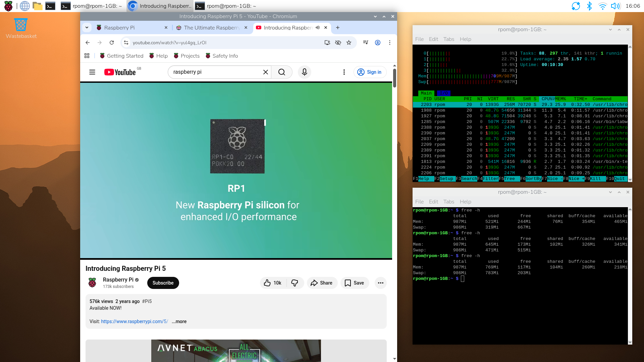Screen dimensions: 644x362
Task: Open the YouTube hamburger menu
Action: 92,72
